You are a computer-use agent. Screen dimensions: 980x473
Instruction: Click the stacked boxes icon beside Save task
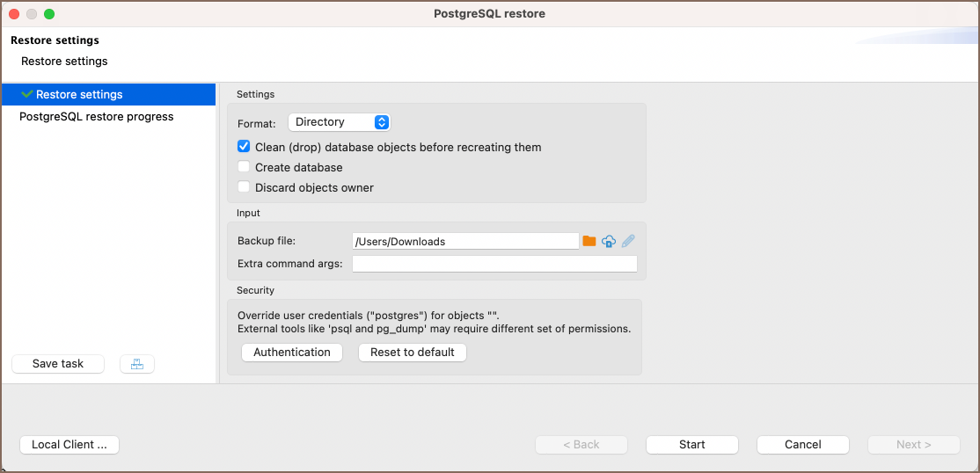point(137,364)
